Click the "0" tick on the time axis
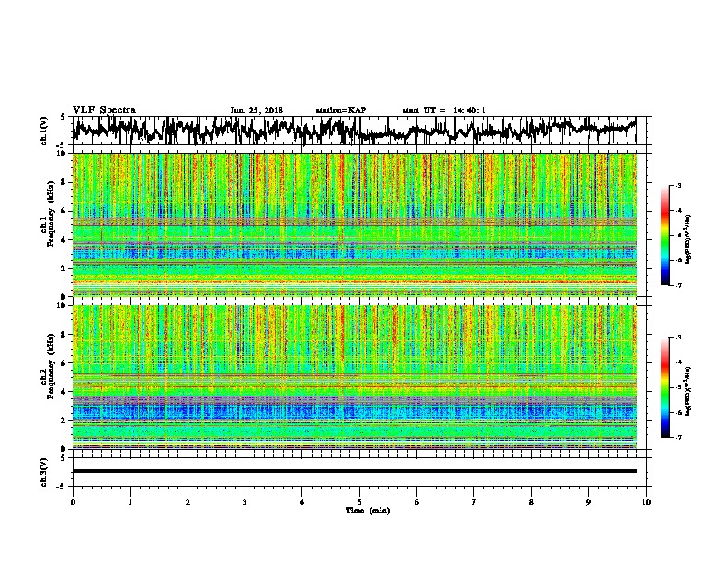 tap(73, 502)
